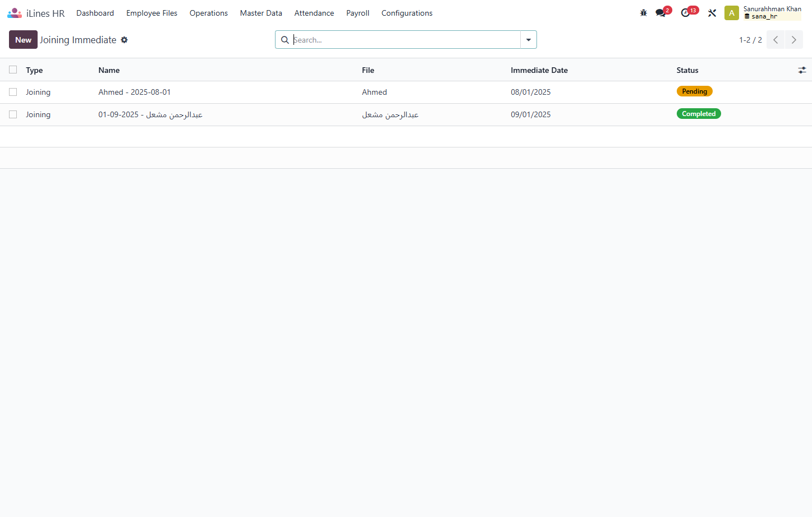Viewport: 812px width, 517px height.
Task: Sort by the Type column header
Action: 34,70
